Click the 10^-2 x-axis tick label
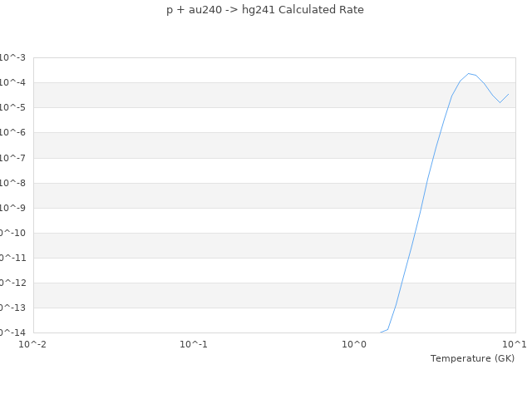 [x=33, y=343]
